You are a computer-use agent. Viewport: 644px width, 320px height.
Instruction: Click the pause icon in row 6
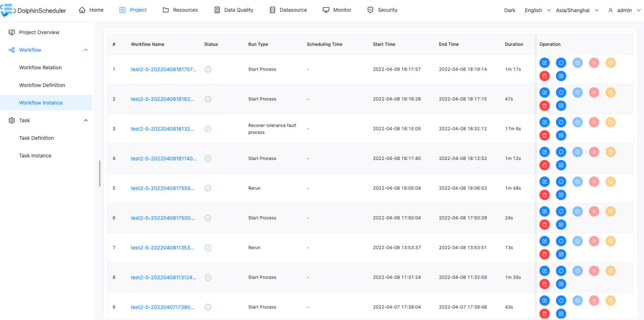[611, 211]
